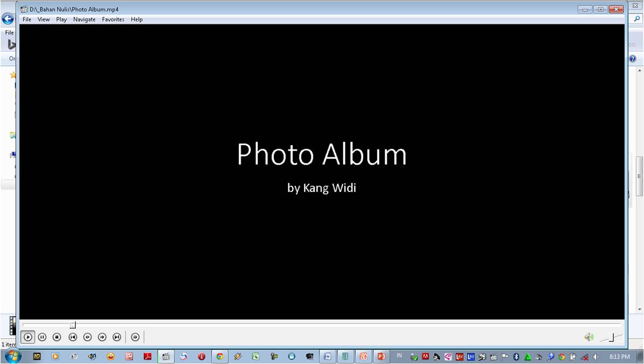The width and height of the screenshot is (644, 364).
Task: Step forward one frame
Action: (135, 337)
